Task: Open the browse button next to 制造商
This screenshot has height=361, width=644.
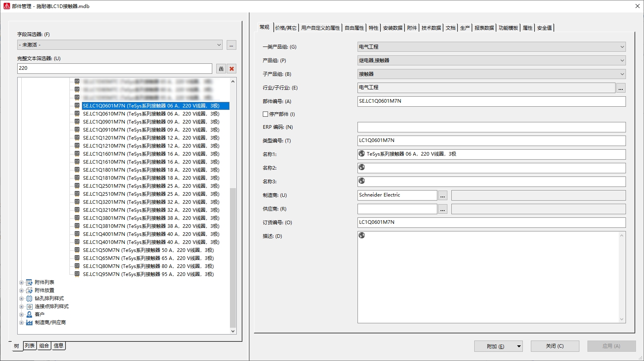Action: point(443,195)
